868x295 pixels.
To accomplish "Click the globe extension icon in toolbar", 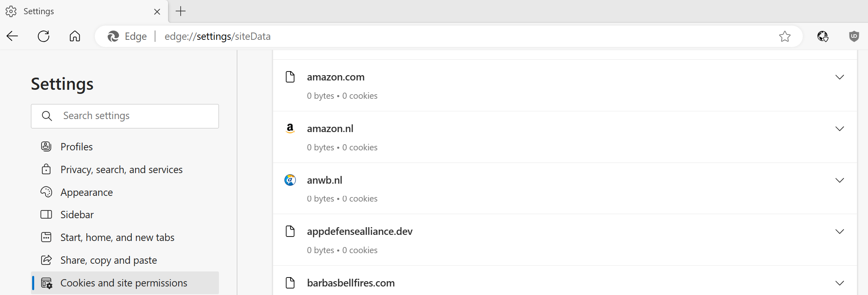I will [822, 37].
